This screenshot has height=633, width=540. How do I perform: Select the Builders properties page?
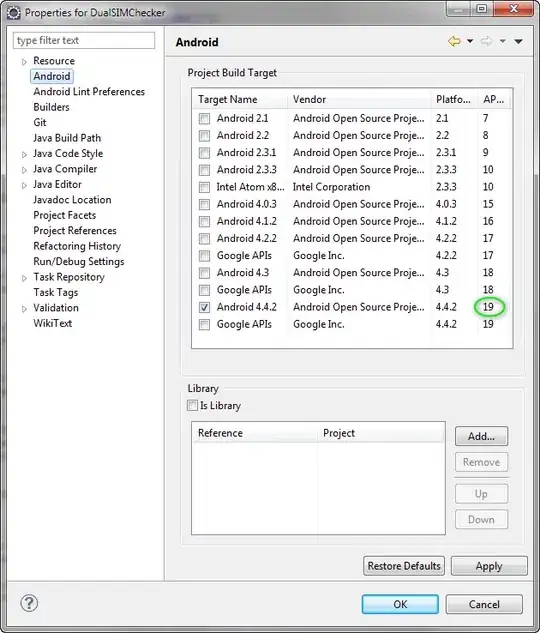pos(51,107)
